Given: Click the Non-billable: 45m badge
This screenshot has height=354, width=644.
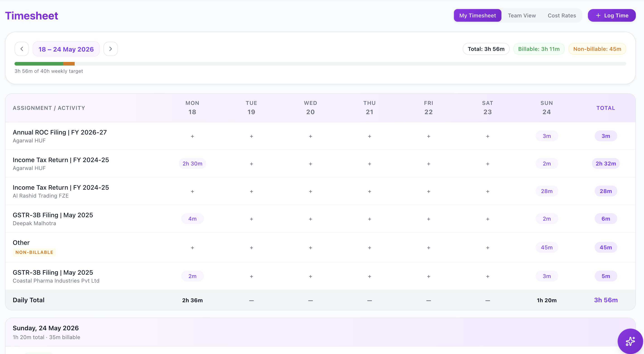Looking at the screenshot, I should pyautogui.click(x=597, y=49).
